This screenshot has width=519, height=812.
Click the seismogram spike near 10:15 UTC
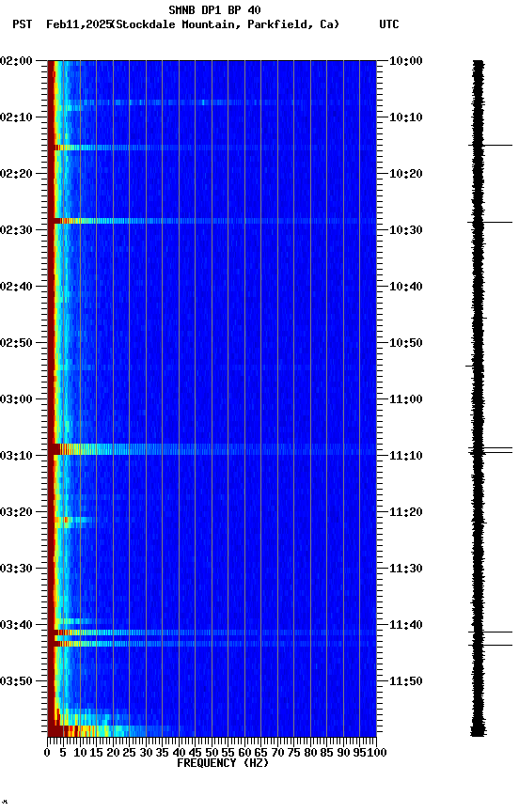(491, 146)
